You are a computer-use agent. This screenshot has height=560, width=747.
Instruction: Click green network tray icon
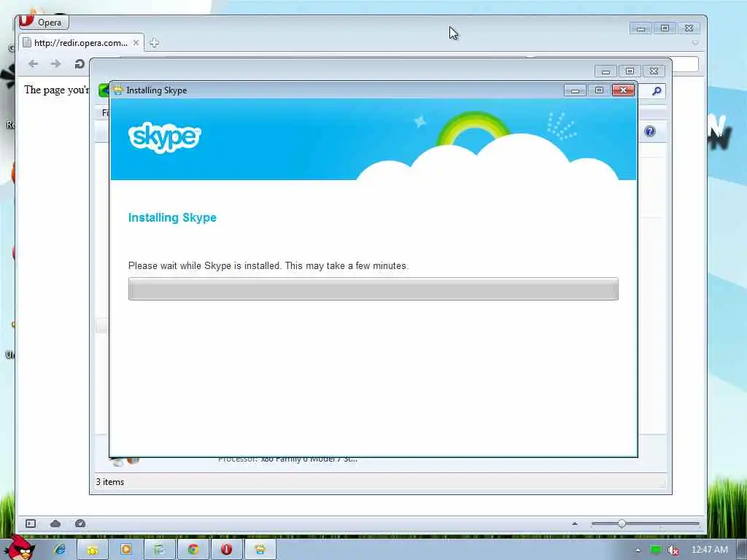pos(656,550)
